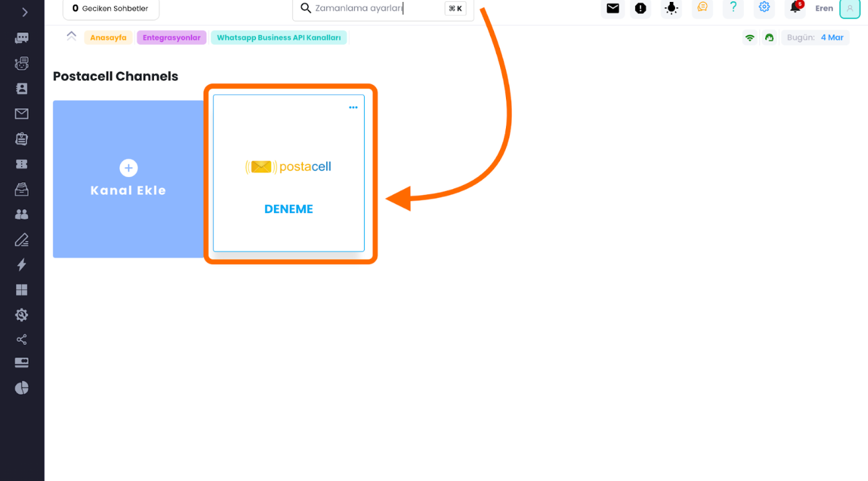Open the notifications bell with red badge
The height and width of the screenshot is (481, 868).
tap(795, 8)
